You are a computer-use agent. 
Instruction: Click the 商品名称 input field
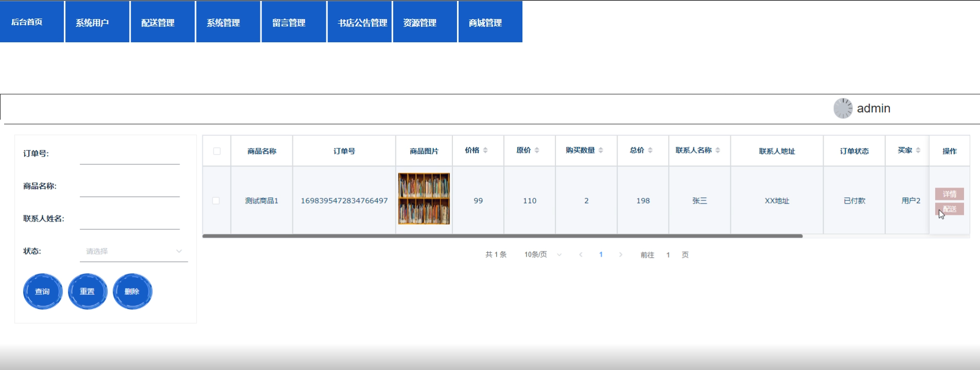tap(130, 187)
